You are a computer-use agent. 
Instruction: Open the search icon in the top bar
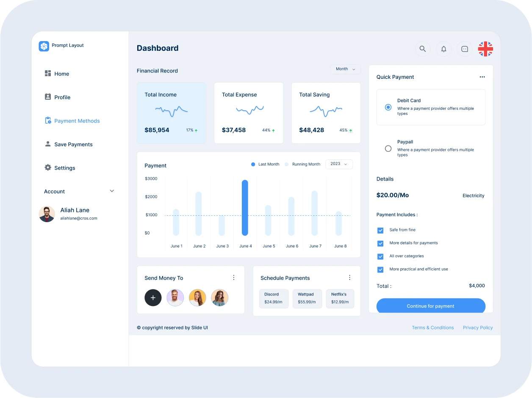[x=422, y=49]
